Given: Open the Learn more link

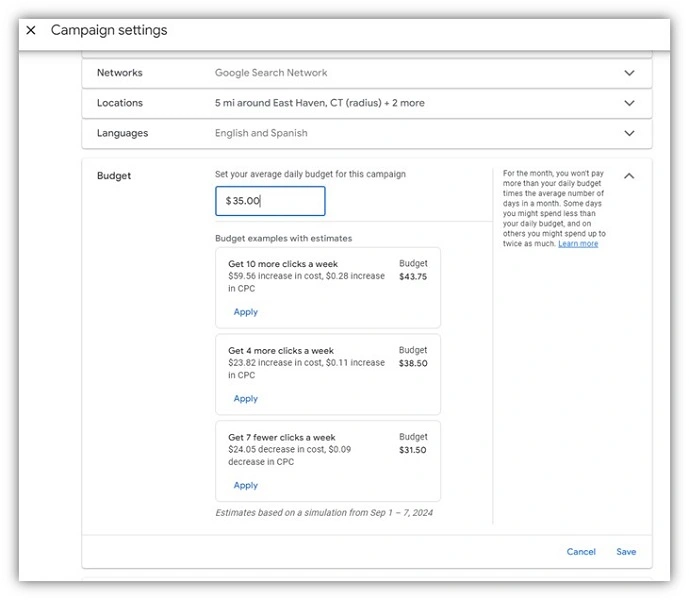Looking at the screenshot, I should click(578, 244).
